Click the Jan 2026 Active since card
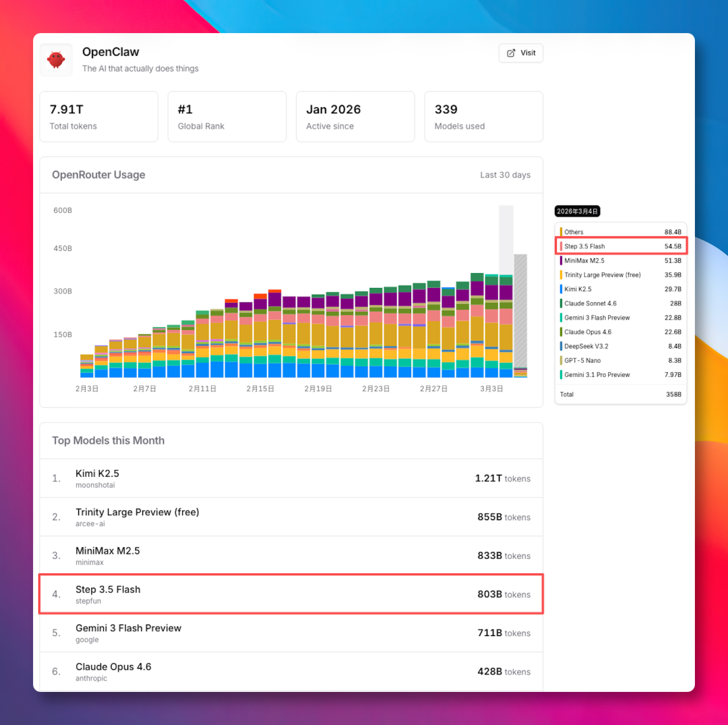The width and height of the screenshot is (728, 725). 355,117
